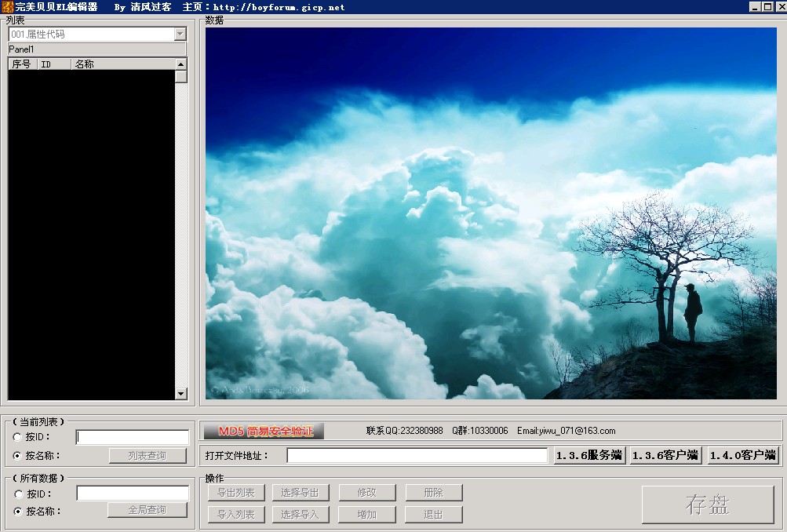787x532 pixels.
Task: Click the 当前列表 search input field
Action: pos(133,437)
